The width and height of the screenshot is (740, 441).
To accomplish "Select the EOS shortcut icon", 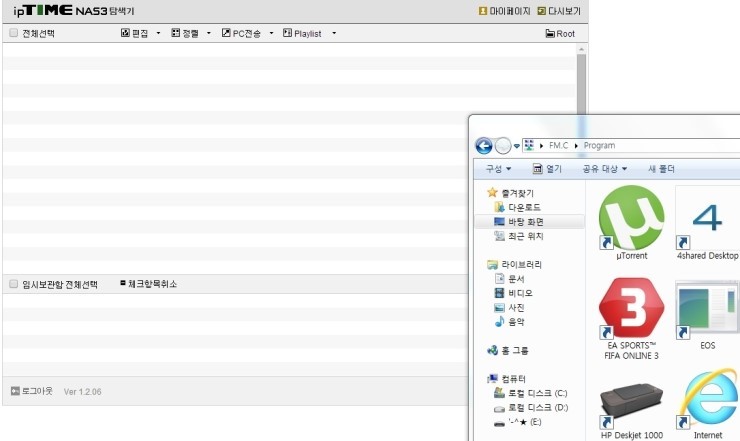I will (x=707, y=309).
